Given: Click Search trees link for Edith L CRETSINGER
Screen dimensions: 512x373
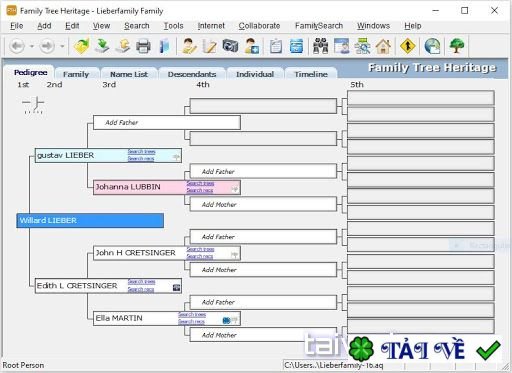Looking at the screenshot, I should click(141, 282).
